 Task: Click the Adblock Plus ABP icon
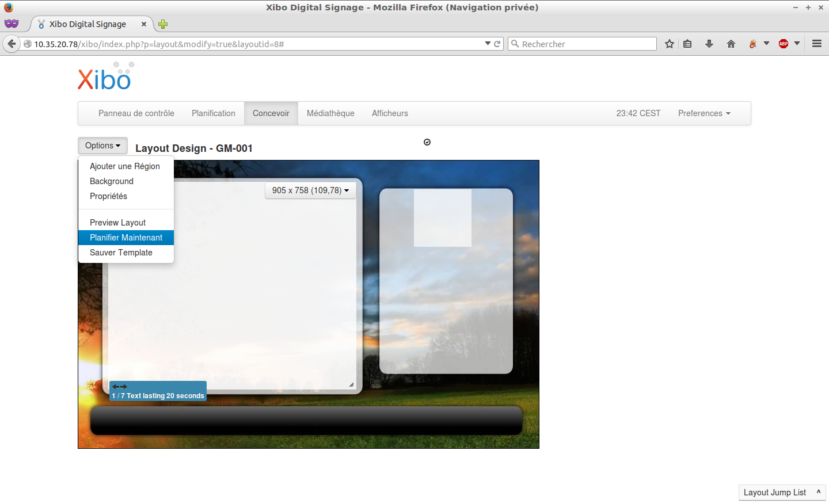point(784,44)
